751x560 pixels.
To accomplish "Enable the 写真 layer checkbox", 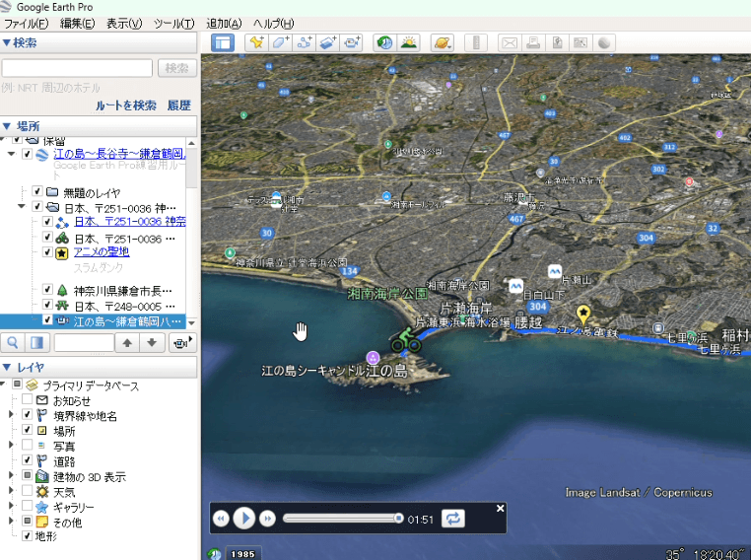I will pyautogui.click(x=28, y=446).
